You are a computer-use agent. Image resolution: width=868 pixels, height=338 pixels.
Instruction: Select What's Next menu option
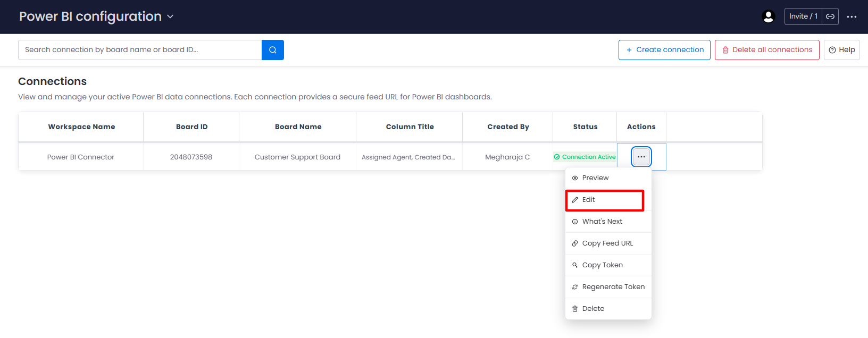pos(608,222)
